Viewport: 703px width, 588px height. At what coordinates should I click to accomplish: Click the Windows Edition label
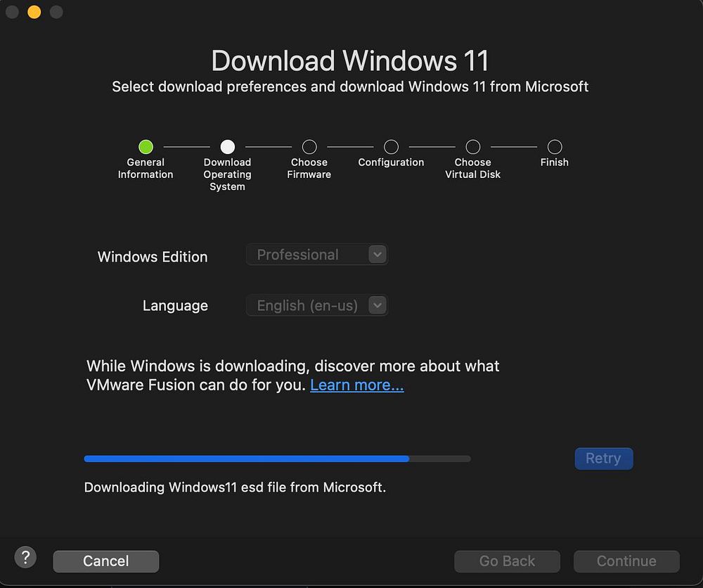point(153,257)
